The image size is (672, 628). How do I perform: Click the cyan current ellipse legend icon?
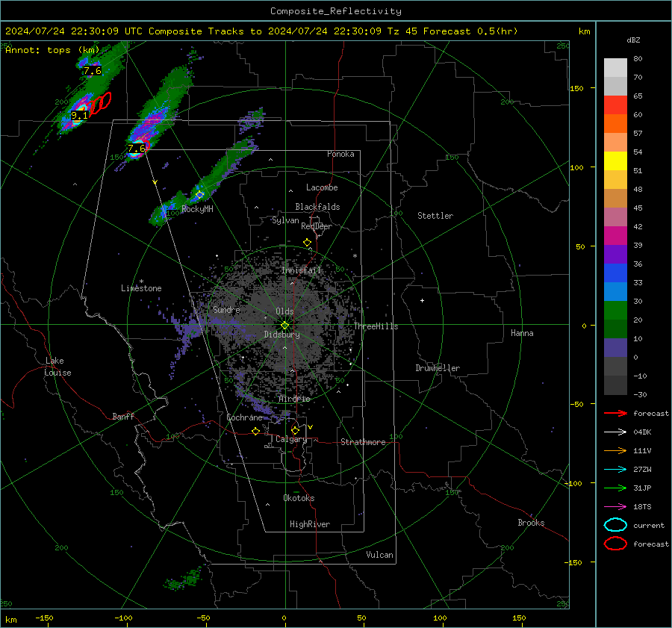click(615, 525)
